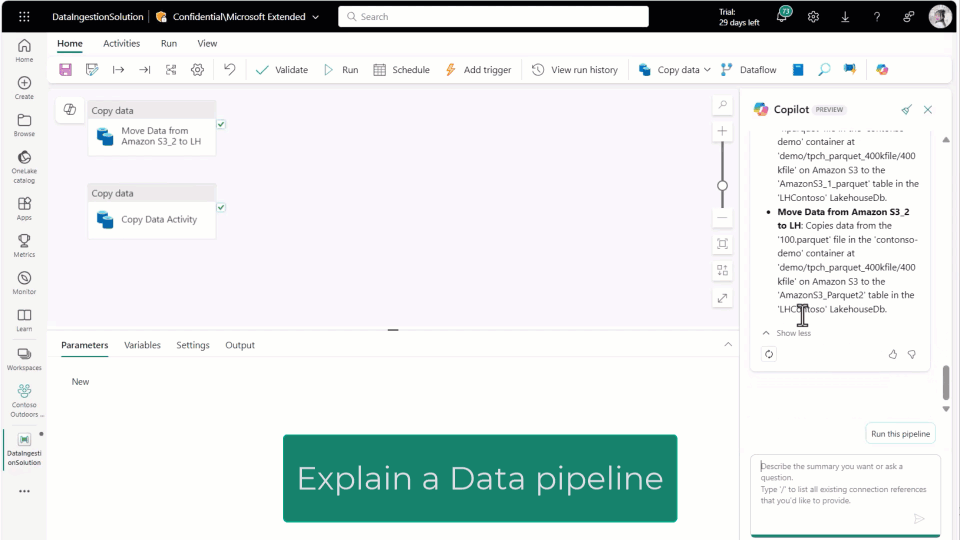
Task: Open the View ribbon tab
Action: 207,43
